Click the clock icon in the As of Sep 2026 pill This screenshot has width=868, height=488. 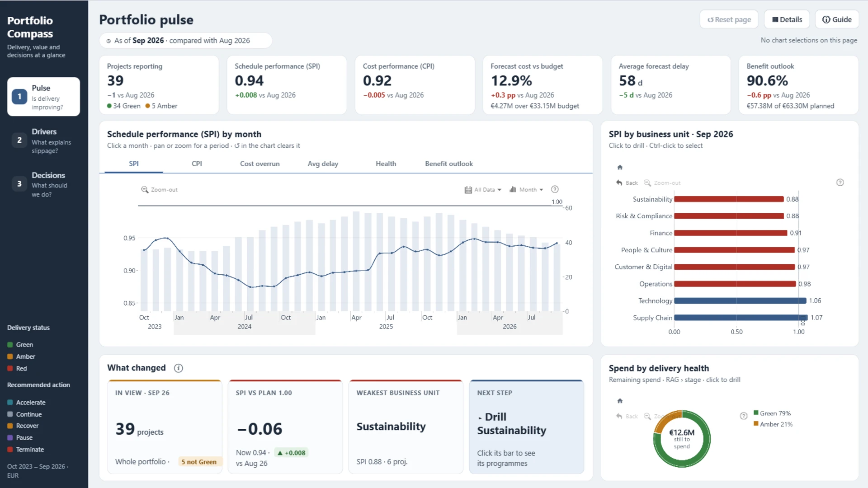click(108, 41)
